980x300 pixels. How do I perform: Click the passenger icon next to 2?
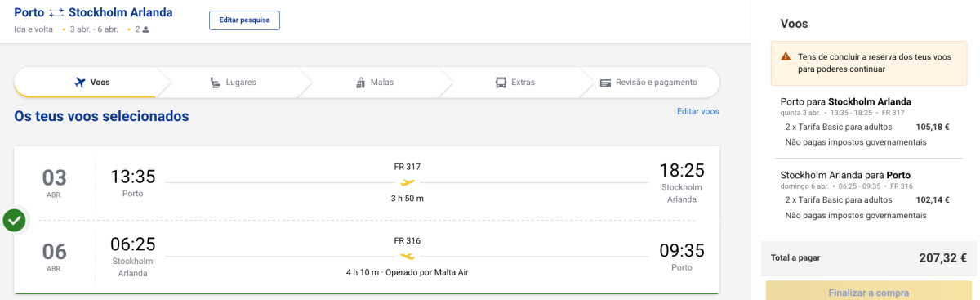145,29
